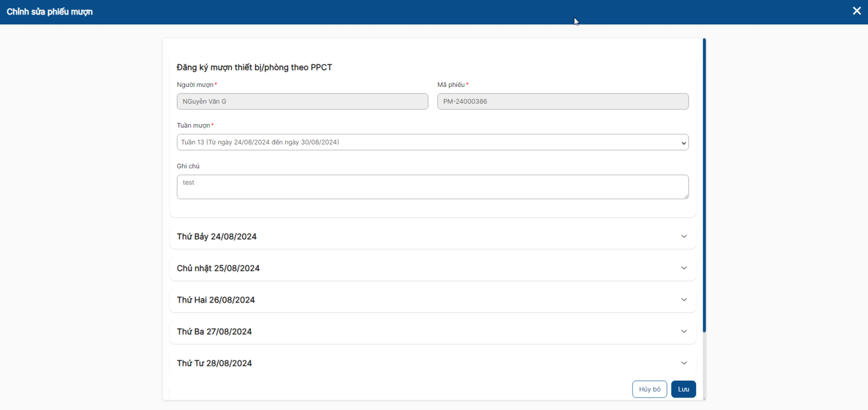Click the Thứ Hai 26/08/2024 heading
868x410 pixels.
click(x=216, y=300)
